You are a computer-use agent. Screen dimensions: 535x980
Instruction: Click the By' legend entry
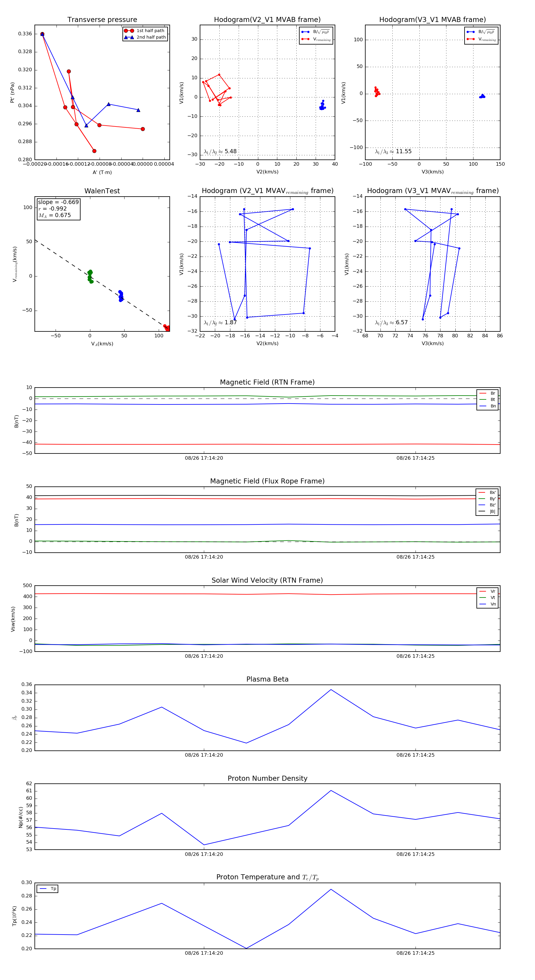click(487, 499)
